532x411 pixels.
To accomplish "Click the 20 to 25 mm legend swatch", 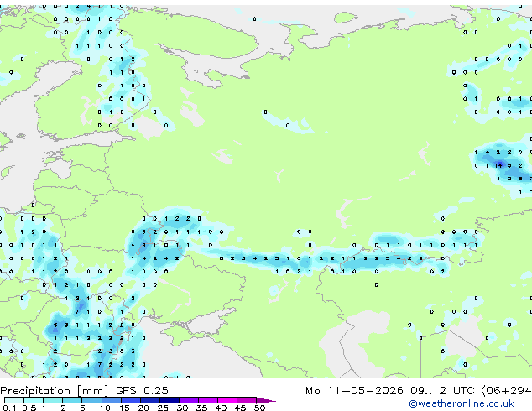I will pos(149,400).
